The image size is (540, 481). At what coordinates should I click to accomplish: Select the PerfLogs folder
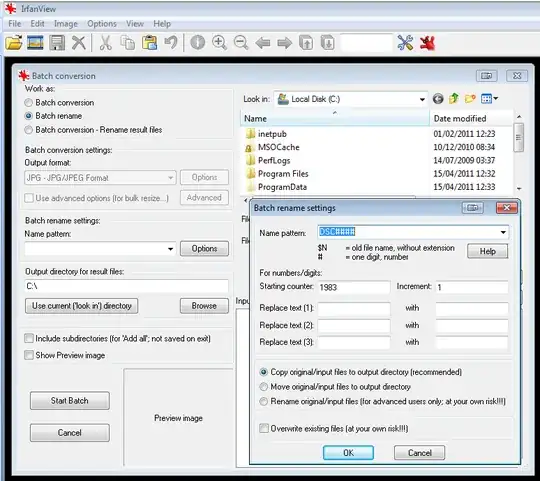(274, 160)
